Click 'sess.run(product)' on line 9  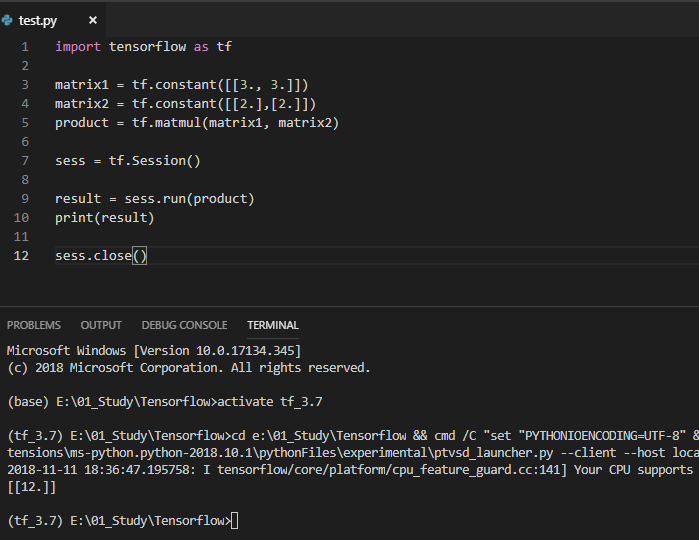point(189,199)
